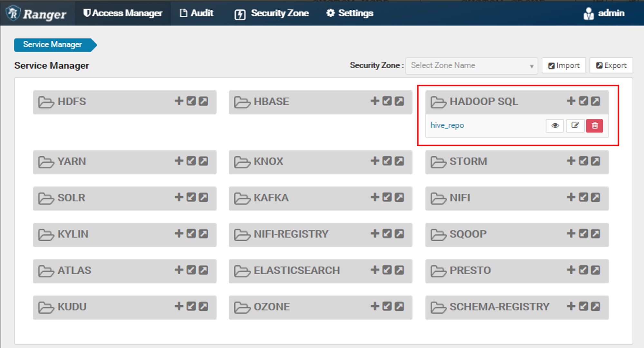The width and height of the screenshot is (644, 348).
Task: Click the SCHEMA-REGISTRY export icon
Action: point(596,306)
